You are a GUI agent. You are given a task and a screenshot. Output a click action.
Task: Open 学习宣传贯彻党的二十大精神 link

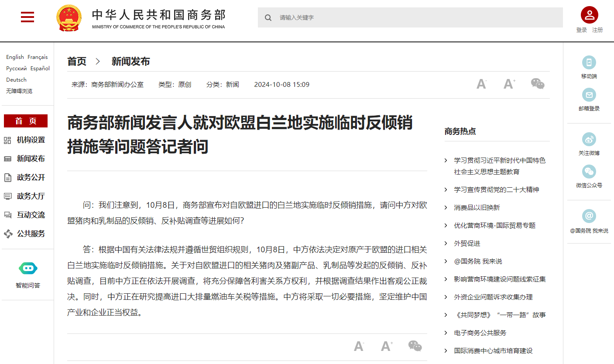pyautogui.click(x=497, y=190)
